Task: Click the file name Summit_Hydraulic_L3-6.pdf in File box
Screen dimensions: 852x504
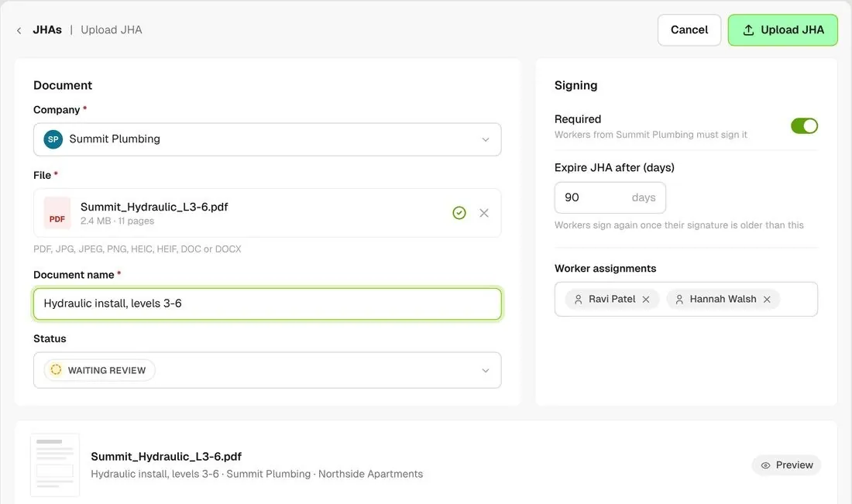Action: pyautogui.click(x=154, y=207)
